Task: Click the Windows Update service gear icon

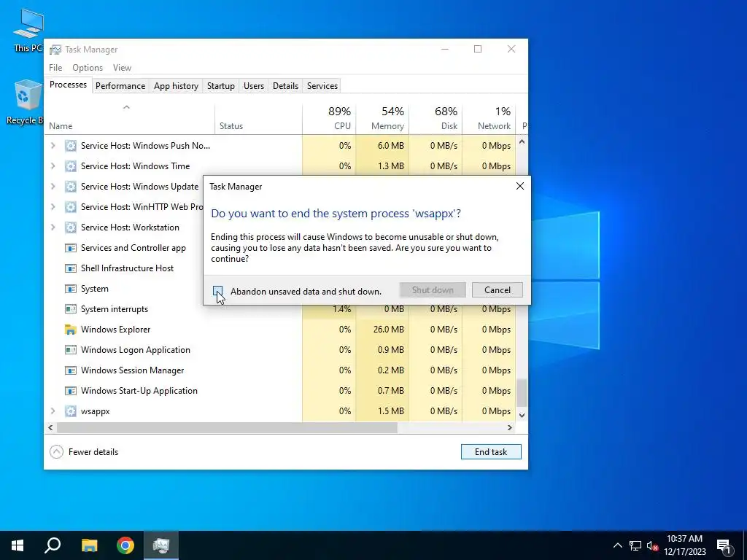Action: [x=71, y=187]
